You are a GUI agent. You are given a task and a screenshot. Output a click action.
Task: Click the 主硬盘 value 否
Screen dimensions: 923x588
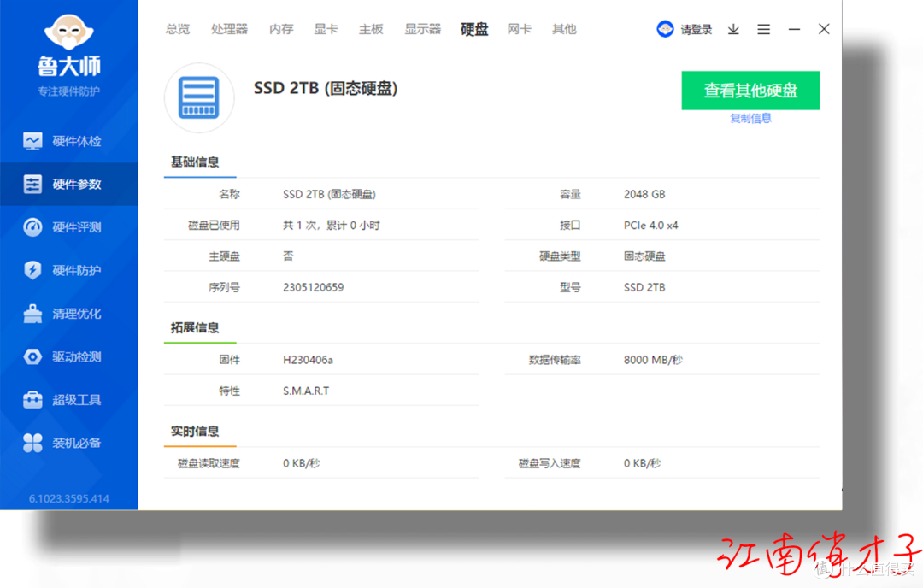point(288,256)
